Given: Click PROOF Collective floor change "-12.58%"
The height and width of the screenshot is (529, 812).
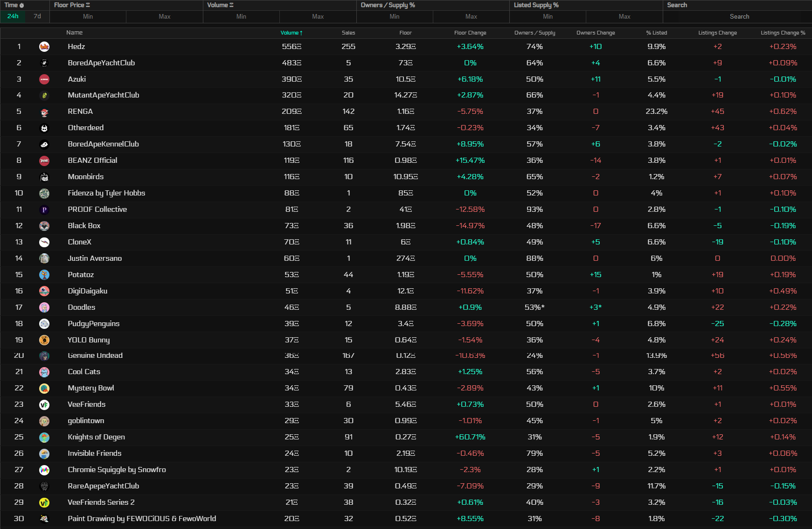Looking at the screenshot, I should [470, 209].
